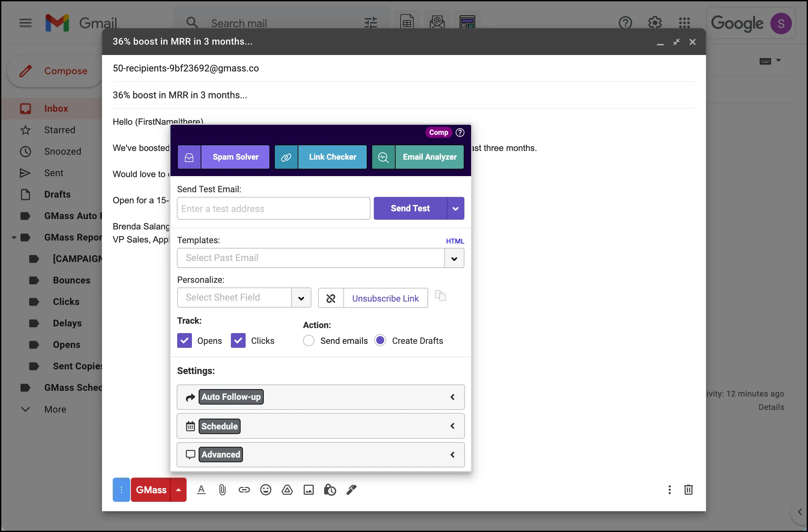Click the discard draft trash icon
The image size is (808, 532).
[x=688, y=490]
